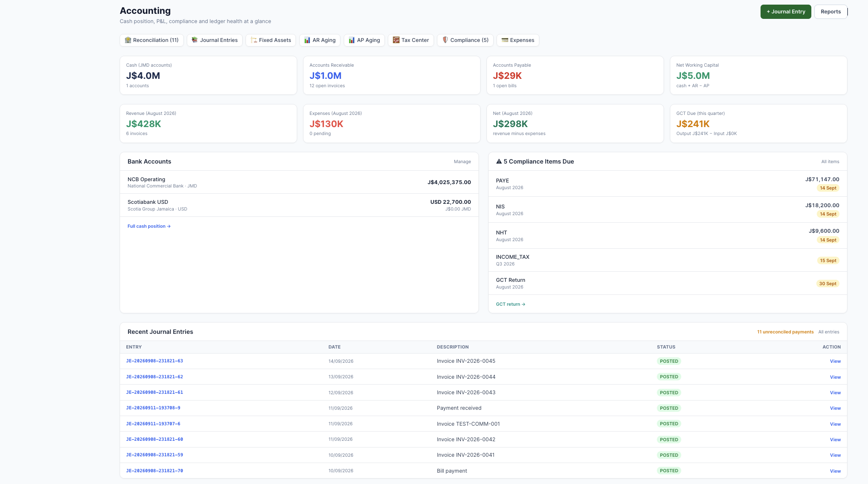The width and height of the screenshot is (868, 484).
Task: Click 11 unreconciled payments link
Action: [785, 332]
